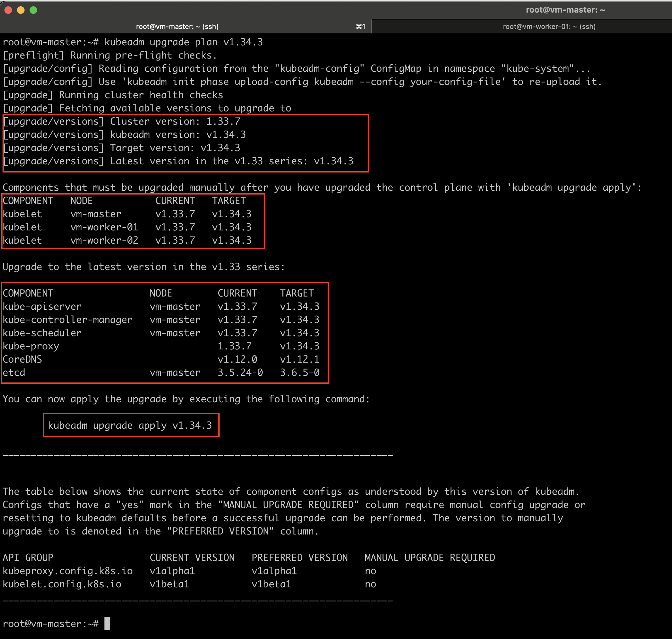Screen dimensions: 672x639
Task: Click vm-worker-02 in the kubelet table
Action: coord(104,240)
